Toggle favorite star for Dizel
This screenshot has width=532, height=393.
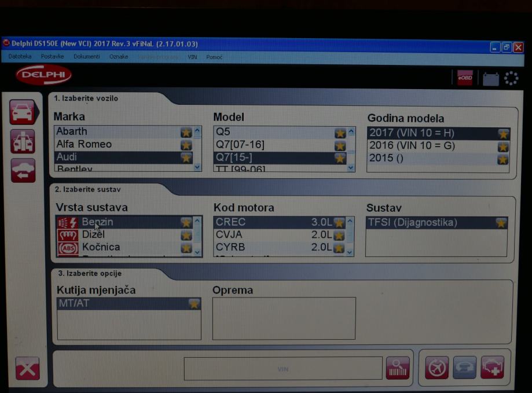click(x=186, y=236)
